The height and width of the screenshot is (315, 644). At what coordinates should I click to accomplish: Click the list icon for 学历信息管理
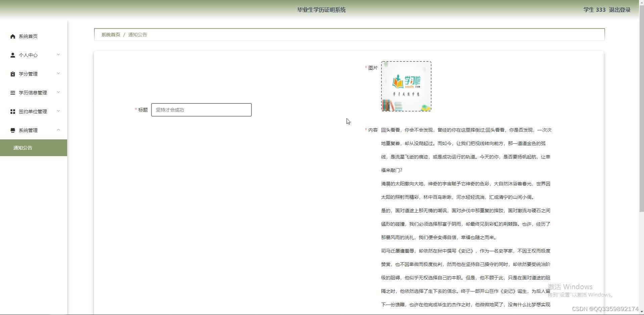click(13, 93)
